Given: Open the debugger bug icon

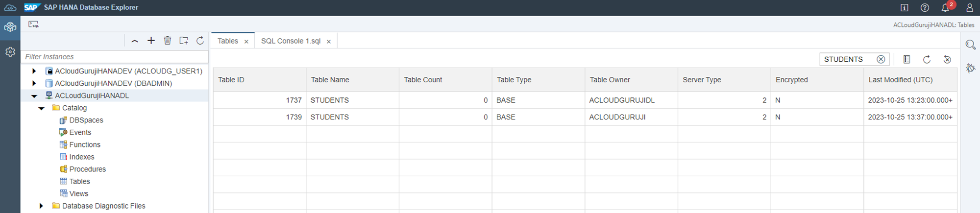Looking at the screenshot, I should pos(970,68).
